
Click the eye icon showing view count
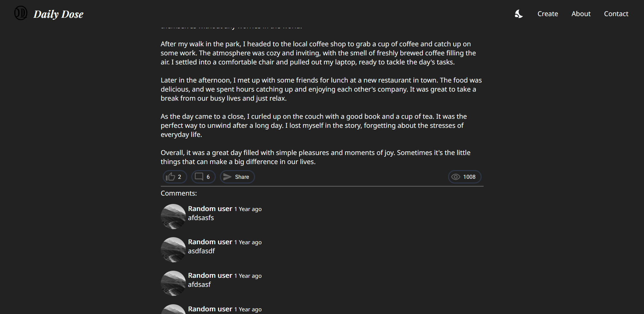tap(456, 177)
